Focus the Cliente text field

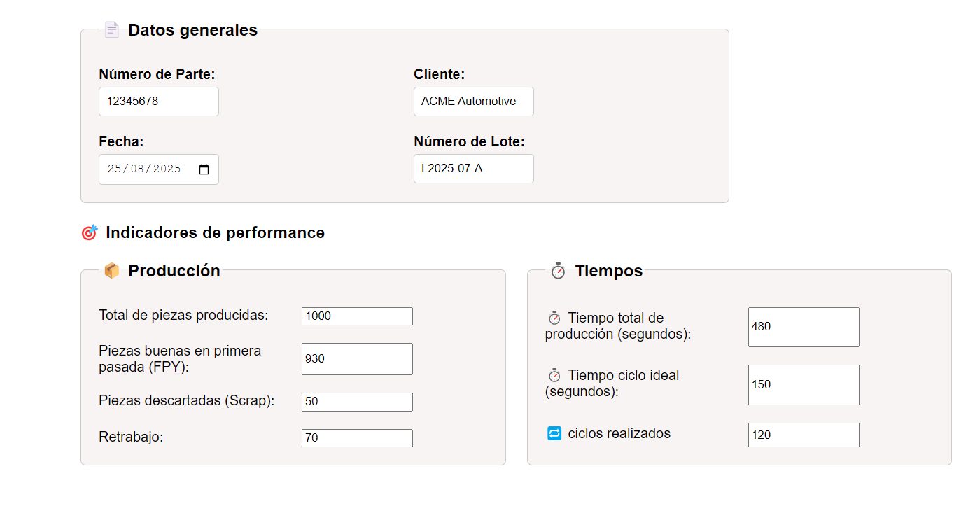473,101
